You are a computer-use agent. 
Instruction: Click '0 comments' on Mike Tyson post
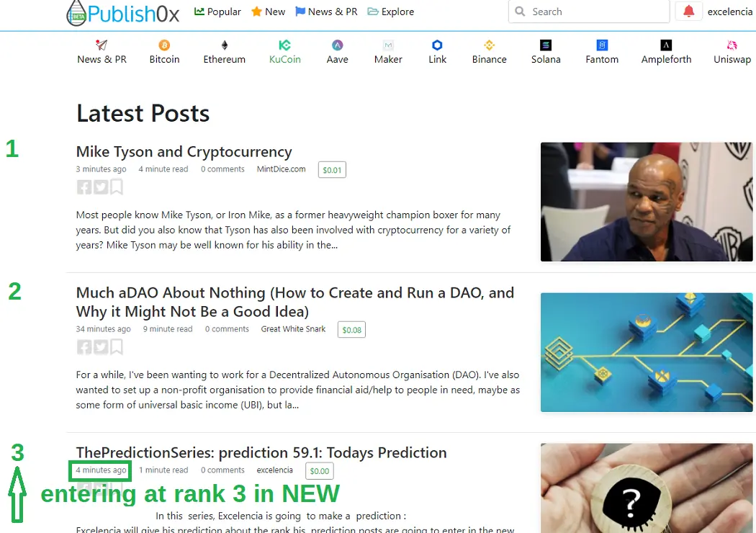(222, 169)
